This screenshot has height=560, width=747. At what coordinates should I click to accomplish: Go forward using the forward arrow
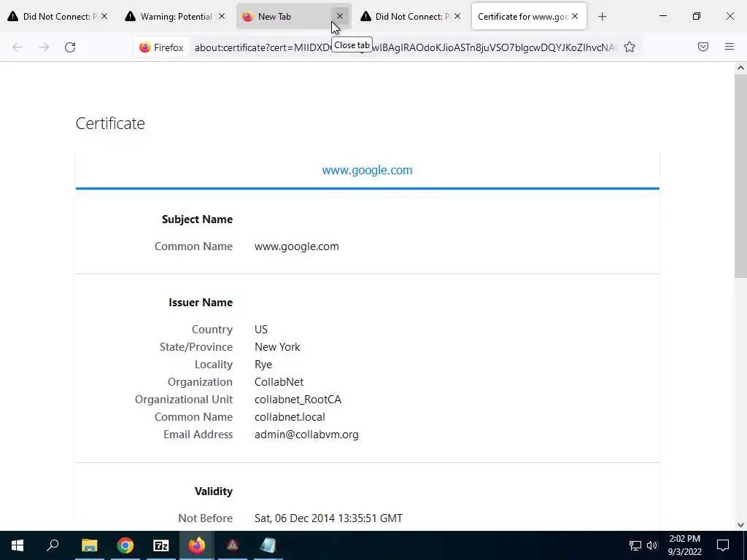[44, 47]
